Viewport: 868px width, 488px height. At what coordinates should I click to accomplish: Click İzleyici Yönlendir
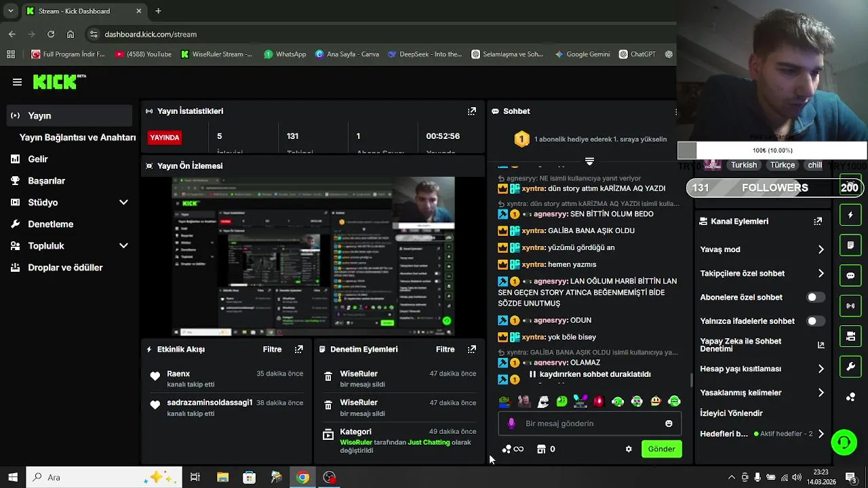click(731, 413)
